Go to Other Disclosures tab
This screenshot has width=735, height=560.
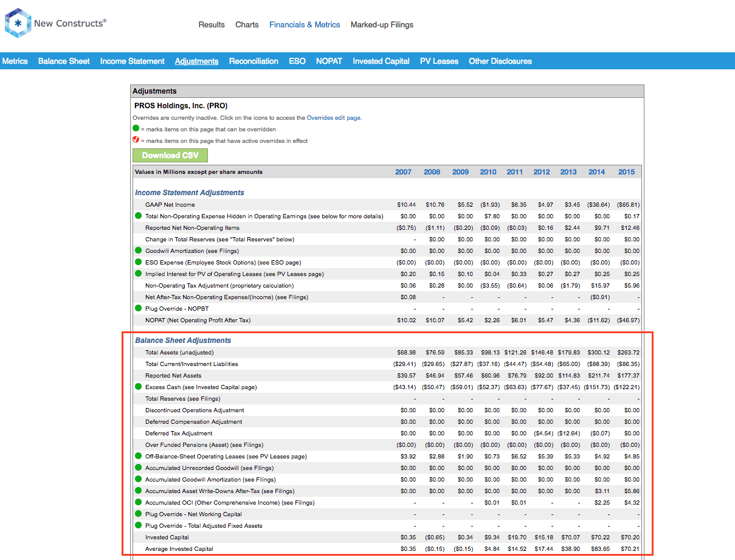pos(500,61)
